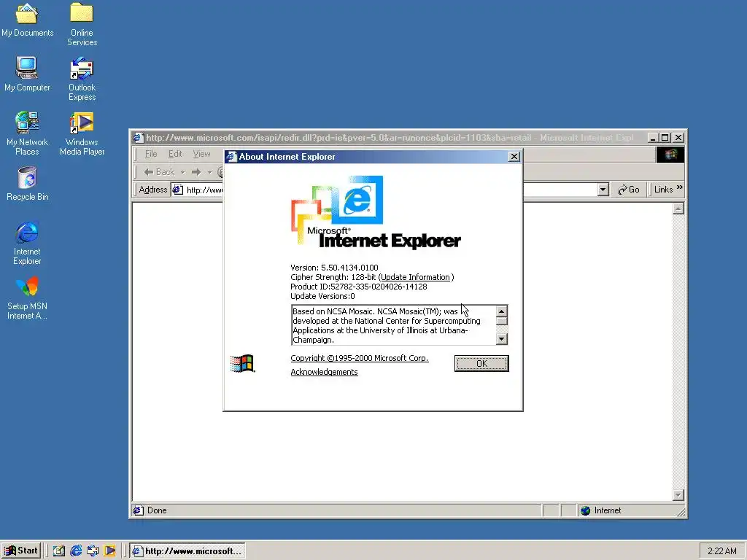Screen dimensions: 747x560
Task: Click up arrow of credits text scrollbar
Action: tap(501, 311)
